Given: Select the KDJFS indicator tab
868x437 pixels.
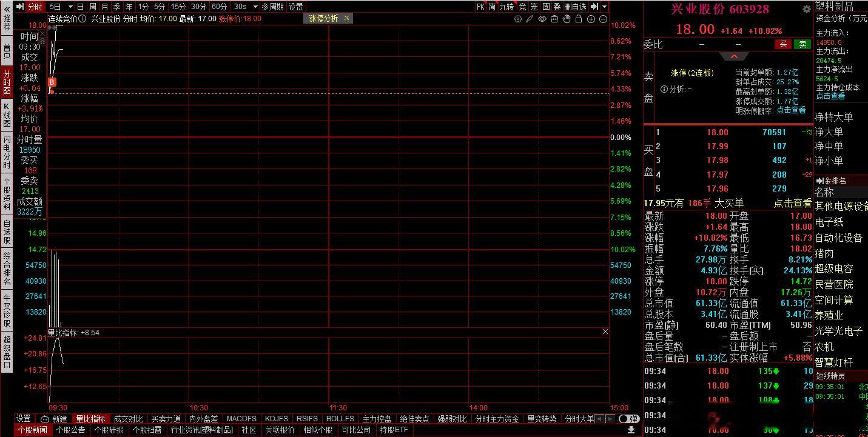Looking at the screenshot, I should click(277, 419).
